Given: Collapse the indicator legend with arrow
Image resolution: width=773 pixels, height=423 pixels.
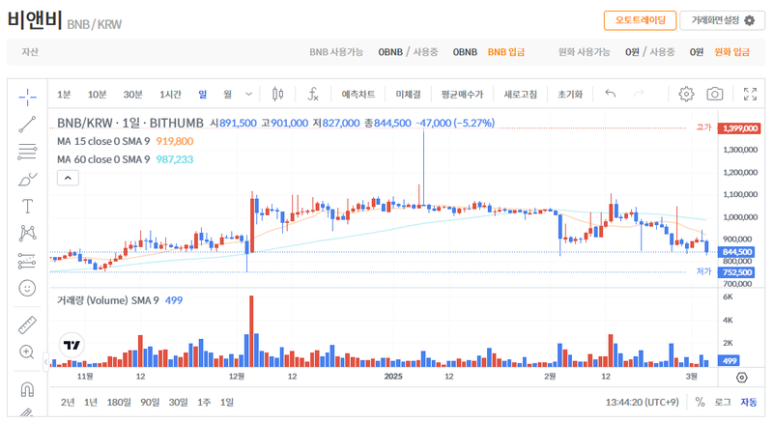Looking at the screenshot, I should point(68,178).
